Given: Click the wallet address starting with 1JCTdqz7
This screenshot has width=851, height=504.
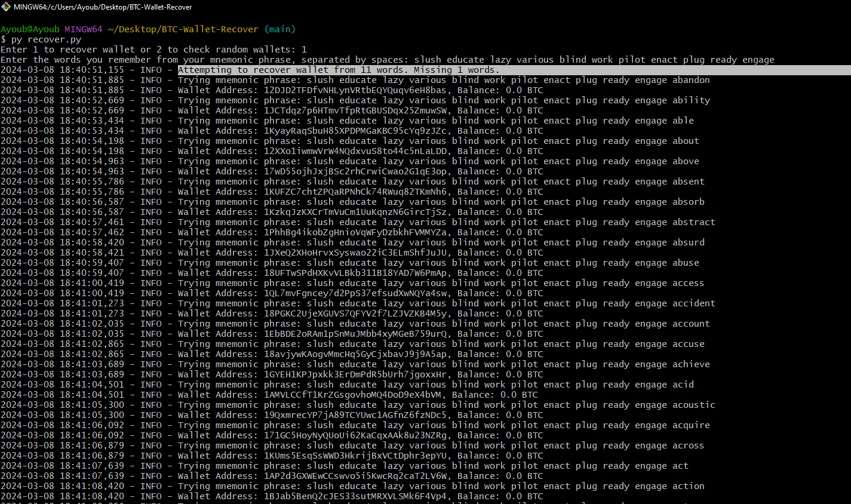Looking at the screenshot, I should 355,110.
